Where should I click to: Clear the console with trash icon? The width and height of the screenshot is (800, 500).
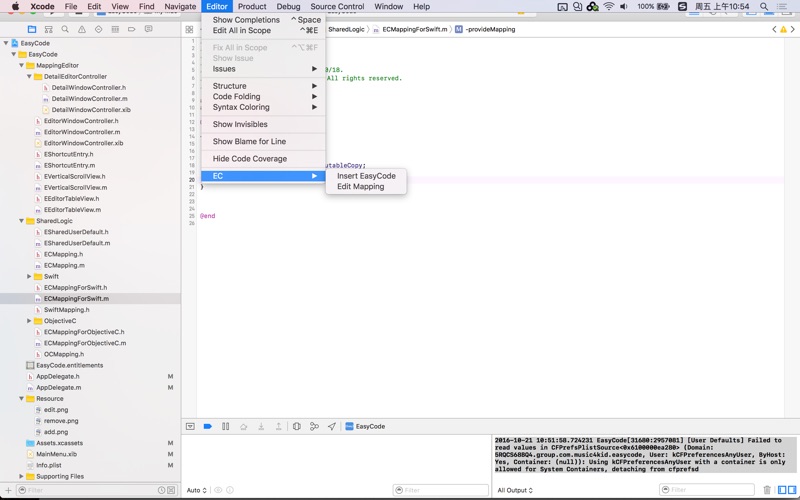point(767,490)
